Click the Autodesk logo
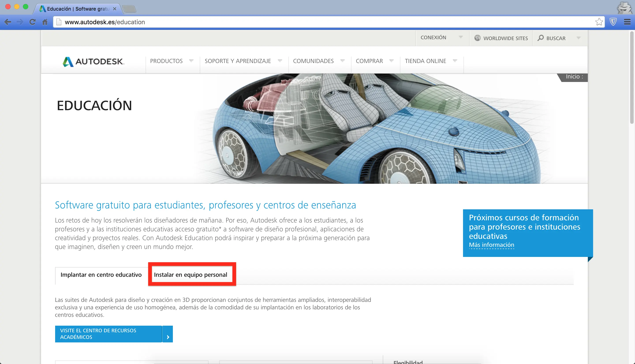 point(93,61)
